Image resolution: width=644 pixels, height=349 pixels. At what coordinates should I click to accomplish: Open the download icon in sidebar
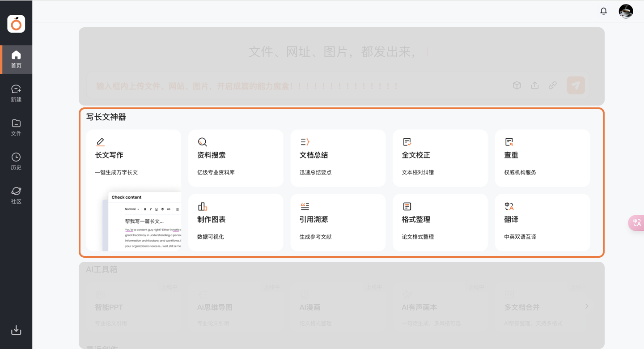[x=16, y=330]
